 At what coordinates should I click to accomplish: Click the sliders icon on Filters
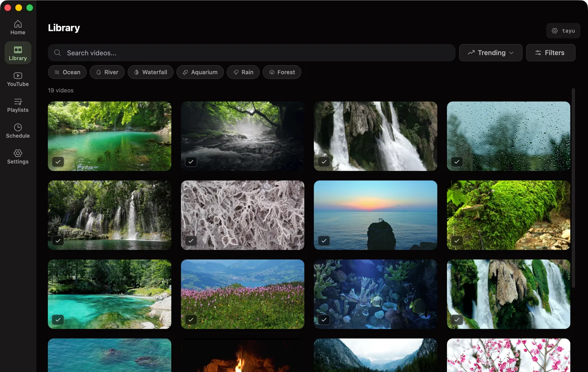point(538,53)
